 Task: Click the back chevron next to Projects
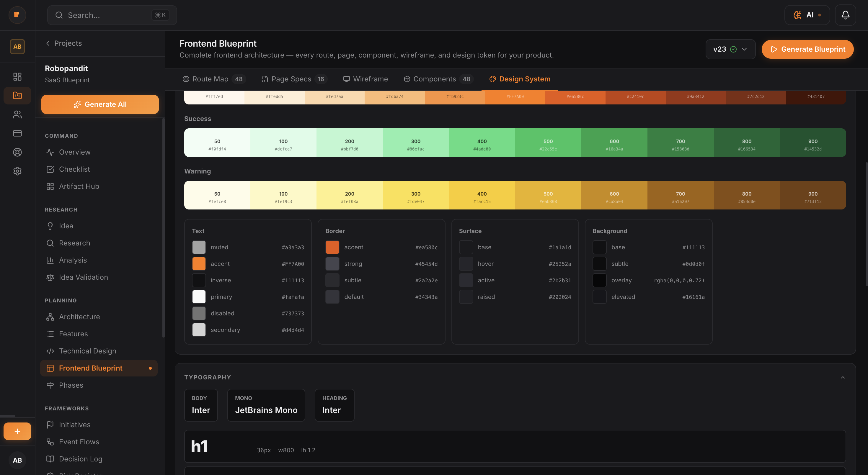(48, 43)
